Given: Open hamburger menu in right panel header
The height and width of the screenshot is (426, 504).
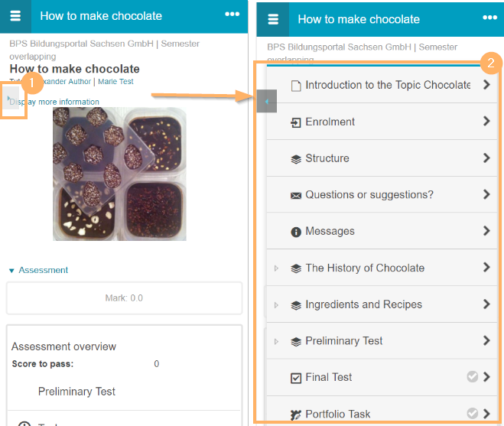Looking at the screenshot, I should coord(273,19).
